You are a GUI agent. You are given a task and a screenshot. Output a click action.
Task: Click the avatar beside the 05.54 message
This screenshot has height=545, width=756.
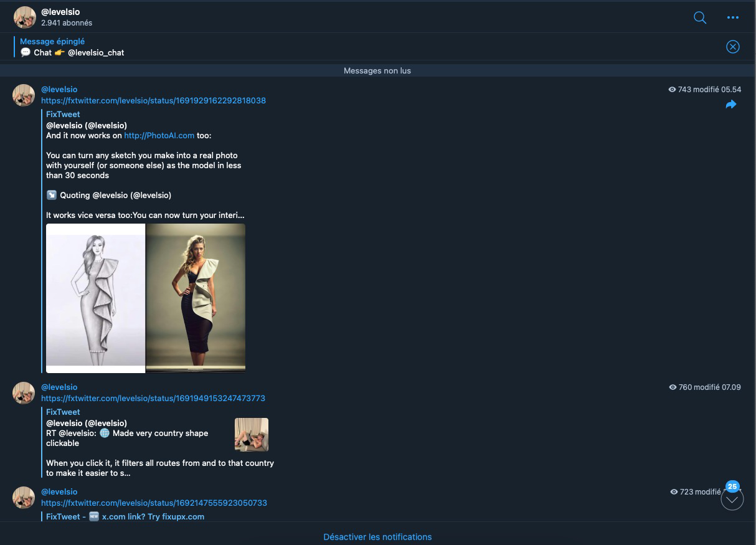click(x=24, y=95)
